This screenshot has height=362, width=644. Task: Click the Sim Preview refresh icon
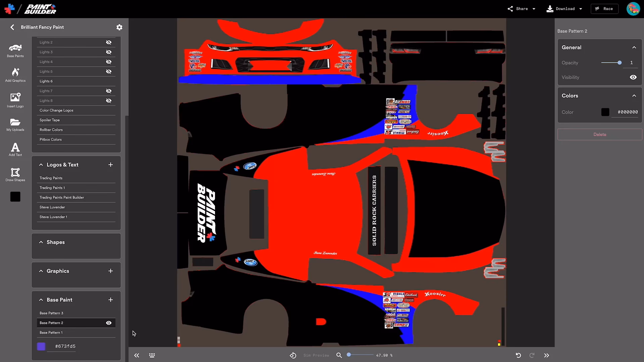[x=293, y=355]
